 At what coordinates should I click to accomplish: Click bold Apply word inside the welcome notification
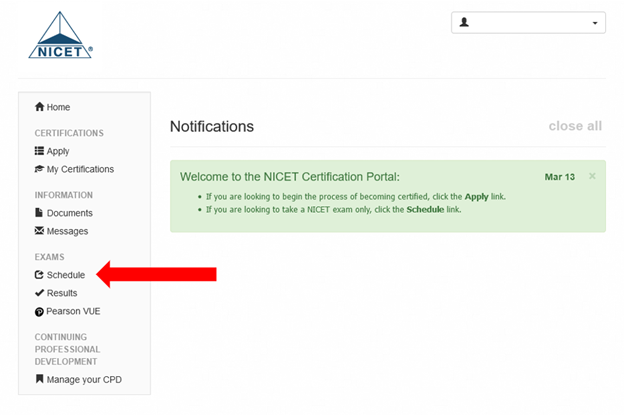(477, 197)
